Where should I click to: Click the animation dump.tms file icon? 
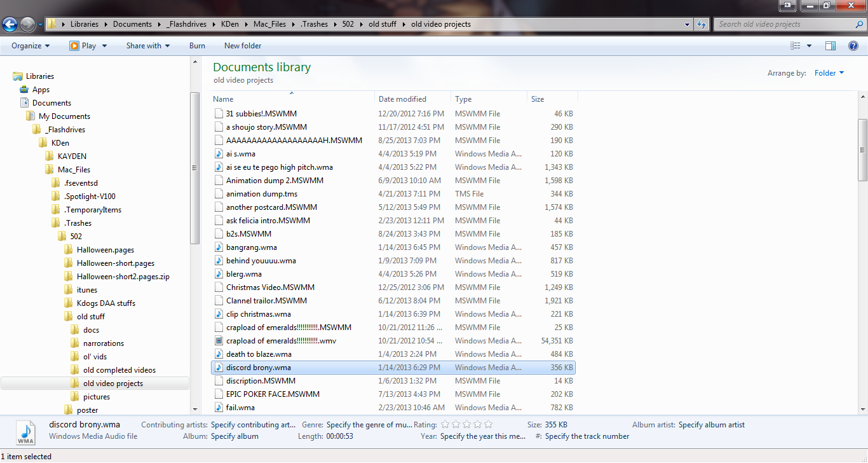[219, 194]
